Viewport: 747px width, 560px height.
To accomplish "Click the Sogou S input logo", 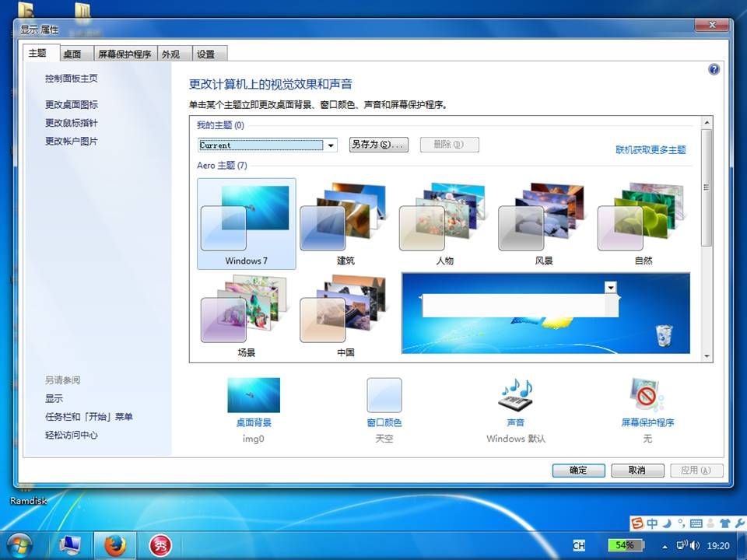I will pos(637,523).
